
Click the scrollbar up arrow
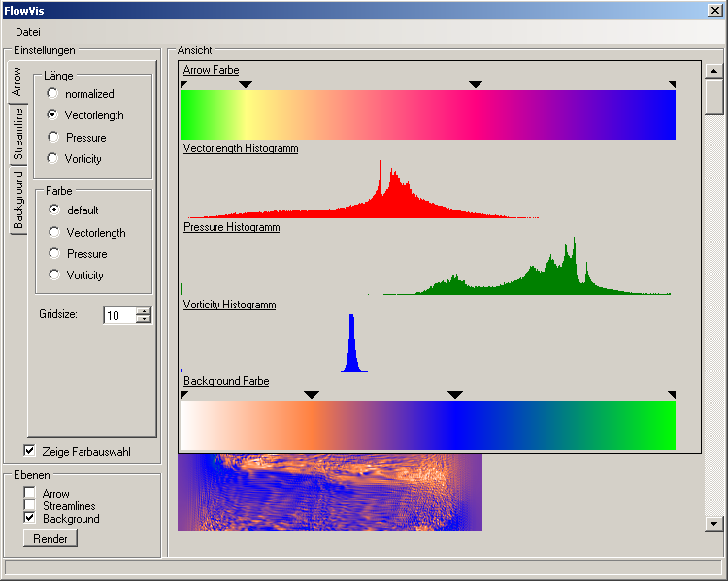(713, 71)
